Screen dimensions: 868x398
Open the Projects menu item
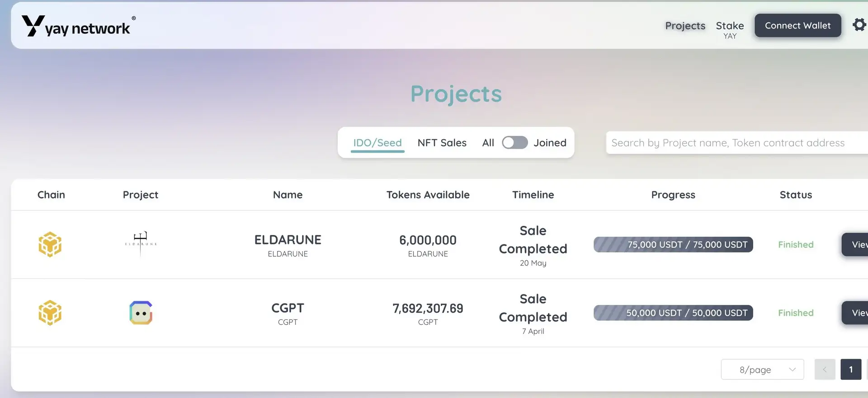point(685,26)
